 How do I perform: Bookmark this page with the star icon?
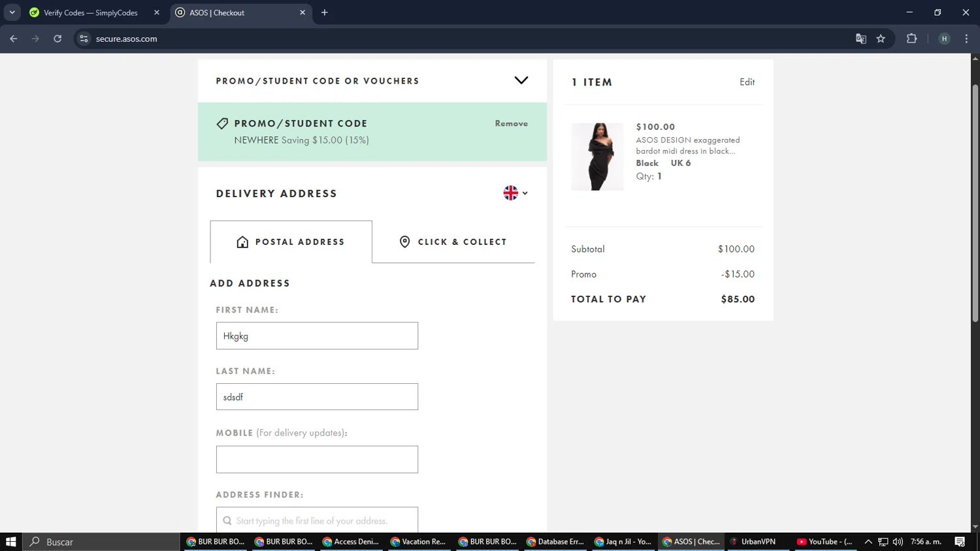(881, 39)
